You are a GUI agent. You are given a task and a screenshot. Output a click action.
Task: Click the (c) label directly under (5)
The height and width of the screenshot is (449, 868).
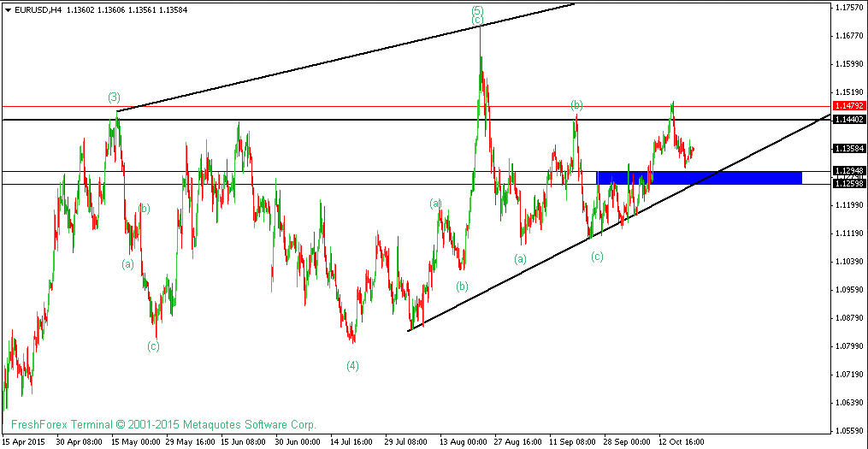tap(478, 21)
